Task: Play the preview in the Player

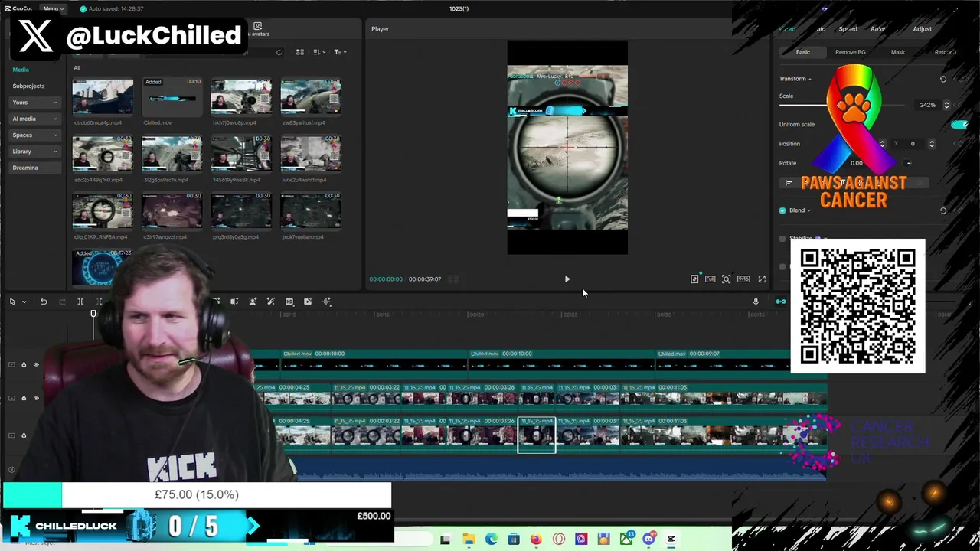Action: click(x=567, y=279)
